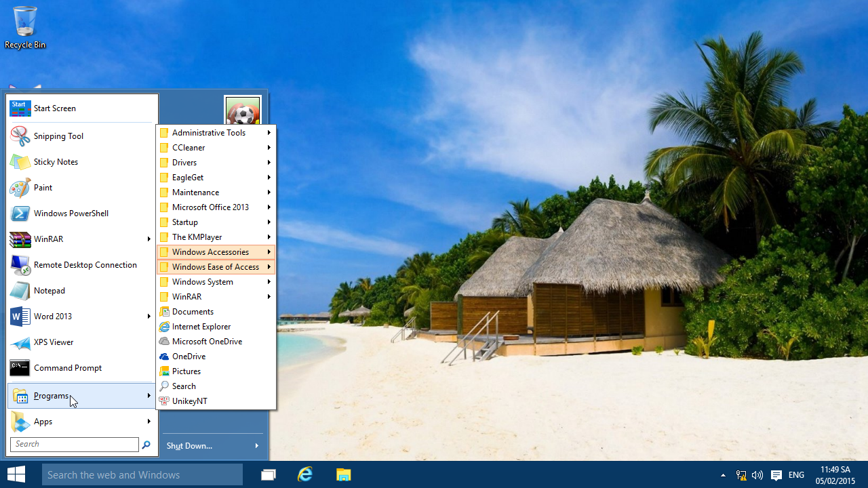Expand the Apps submenu arrow
868x488 pixels.
(x=149, y=422)
